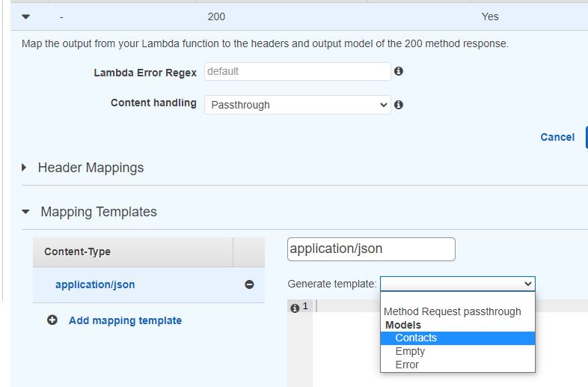Collapse the 200 response row arrow

pos(25,16)
